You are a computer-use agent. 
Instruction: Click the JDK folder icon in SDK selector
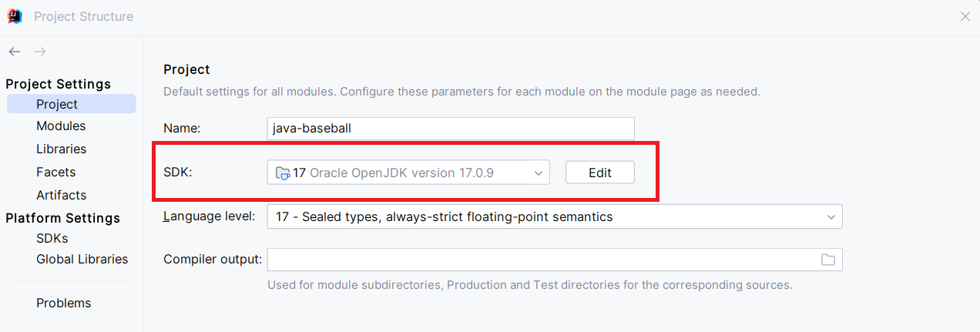(282, 173)
